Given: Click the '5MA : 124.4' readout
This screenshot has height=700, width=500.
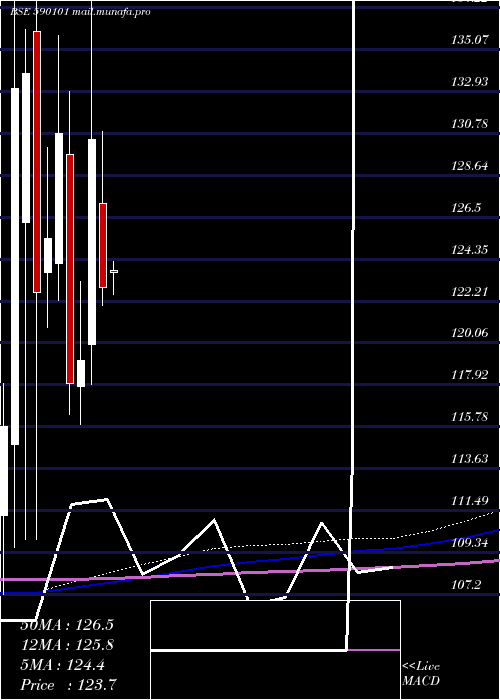Looking at the screenshot, I should point(62,665).
